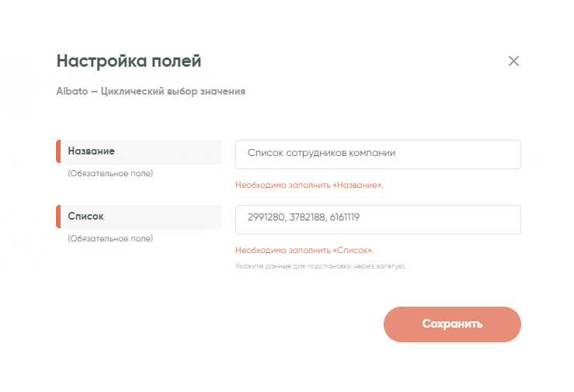Click the error message about «Название»
Viewport: 574px width, 392px height.
[x=309, y=186]
